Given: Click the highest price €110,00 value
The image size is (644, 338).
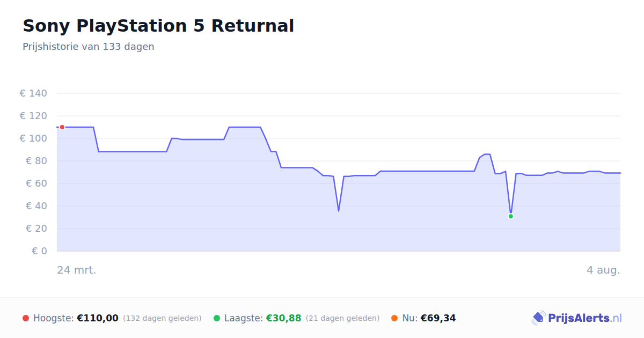Looking at the screenshot, I should pos(98,318).
